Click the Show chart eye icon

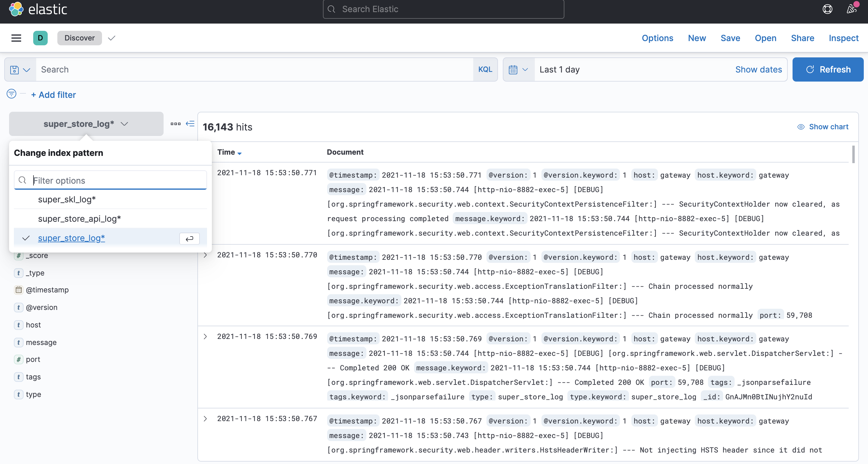[801, 127]
